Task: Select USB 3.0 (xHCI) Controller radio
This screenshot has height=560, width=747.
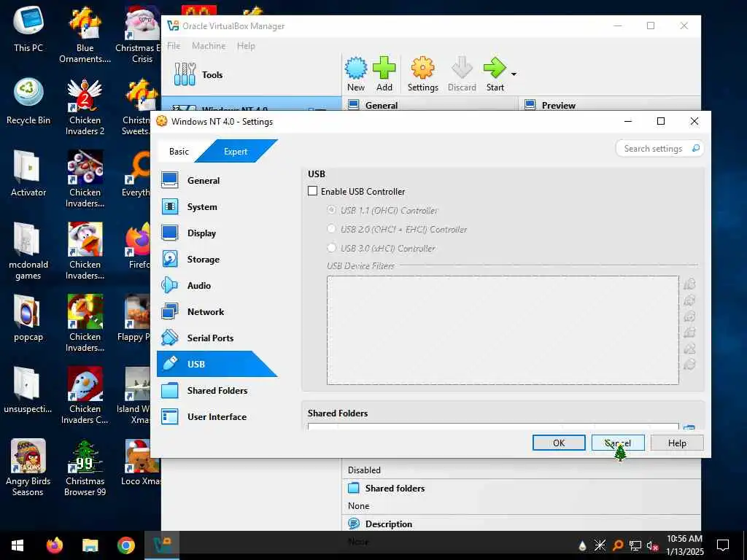Action: [x=332, y=248]
